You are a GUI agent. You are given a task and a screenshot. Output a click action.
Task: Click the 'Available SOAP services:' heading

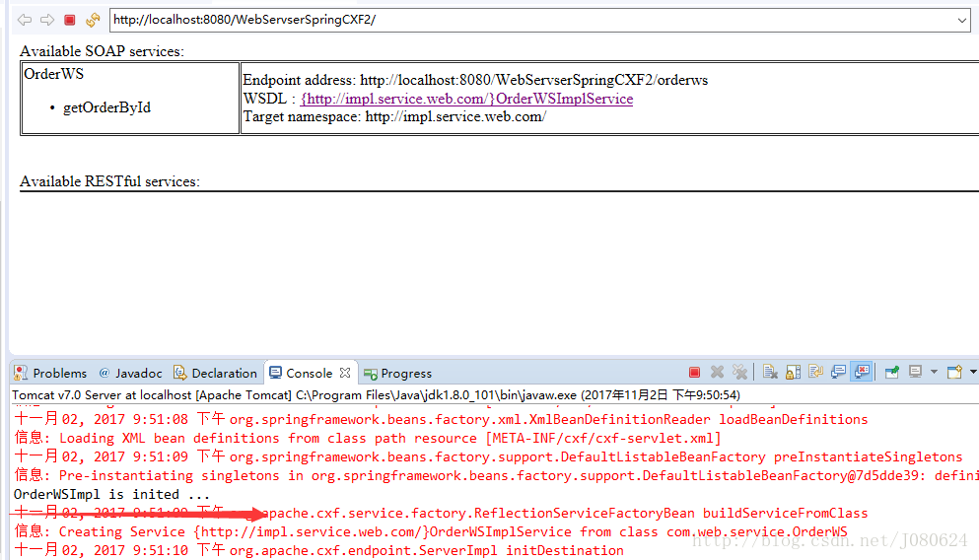[x=102, y=51]
